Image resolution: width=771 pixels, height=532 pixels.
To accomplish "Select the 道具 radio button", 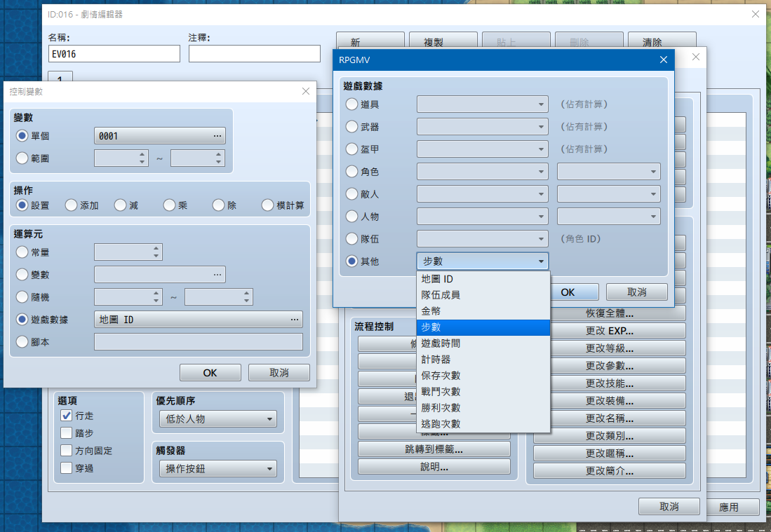I will point(351,104).
